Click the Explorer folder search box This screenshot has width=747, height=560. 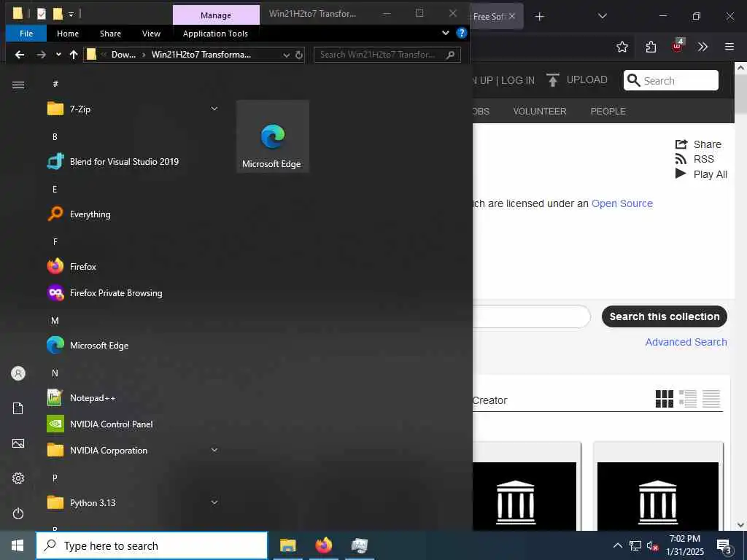[x=387, y=55]
